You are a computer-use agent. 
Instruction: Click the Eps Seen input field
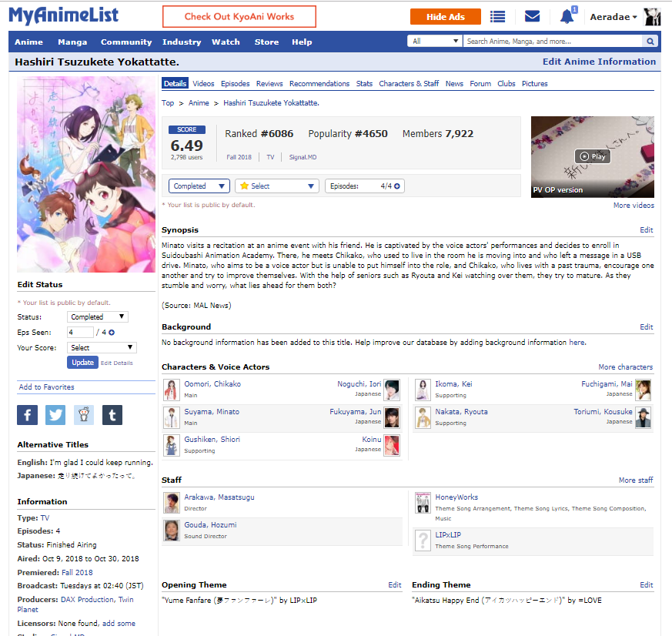(80, 333)
